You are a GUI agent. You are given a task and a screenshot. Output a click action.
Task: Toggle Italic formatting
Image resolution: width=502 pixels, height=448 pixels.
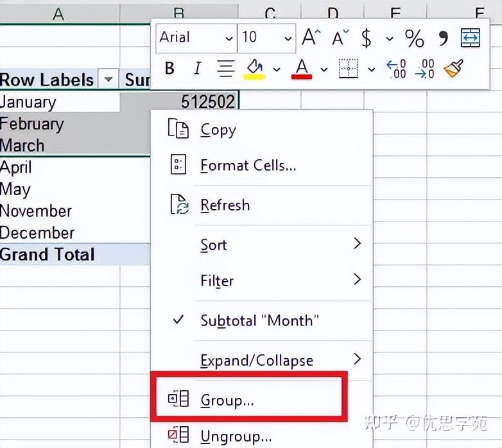click(198, 68)
